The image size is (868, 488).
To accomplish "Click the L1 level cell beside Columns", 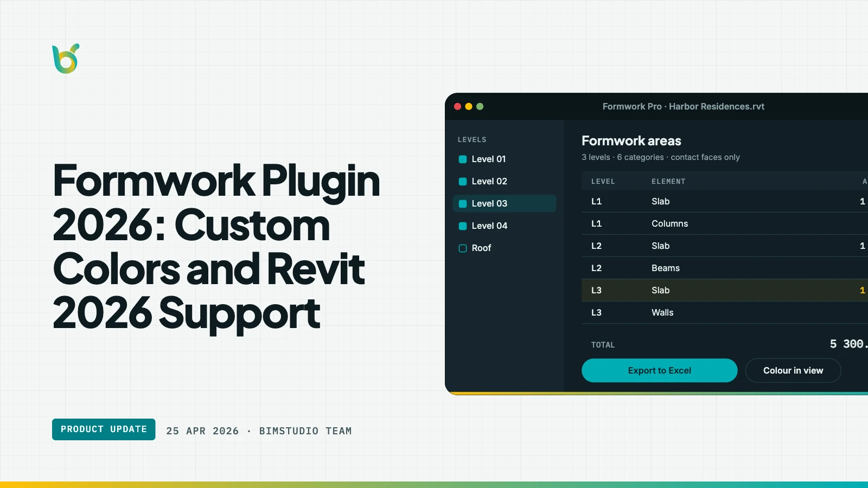I will (596, 223).
